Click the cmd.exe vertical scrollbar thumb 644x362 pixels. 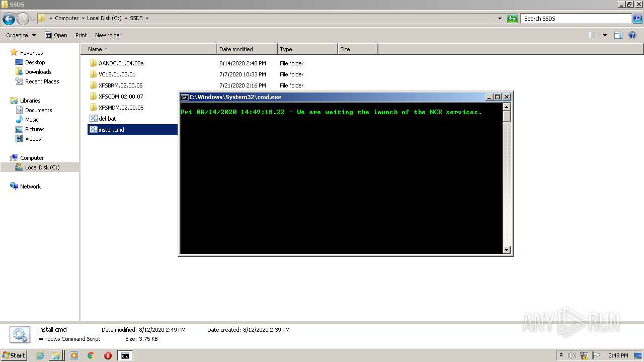(507, 116)
